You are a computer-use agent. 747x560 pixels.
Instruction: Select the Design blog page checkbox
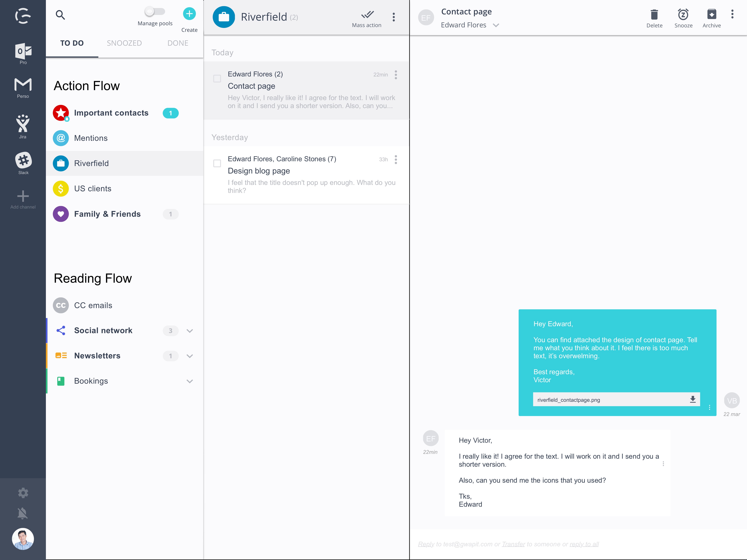coord(217,163)
